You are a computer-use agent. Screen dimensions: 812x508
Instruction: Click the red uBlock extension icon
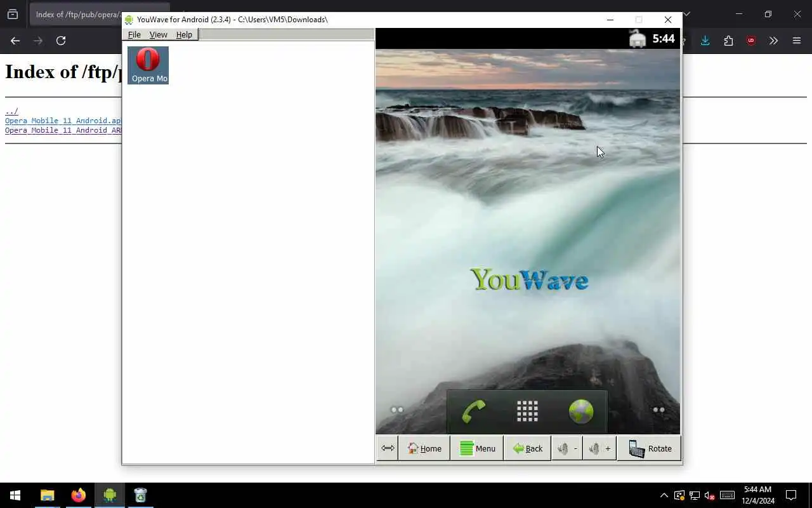[x=751, y=41]
